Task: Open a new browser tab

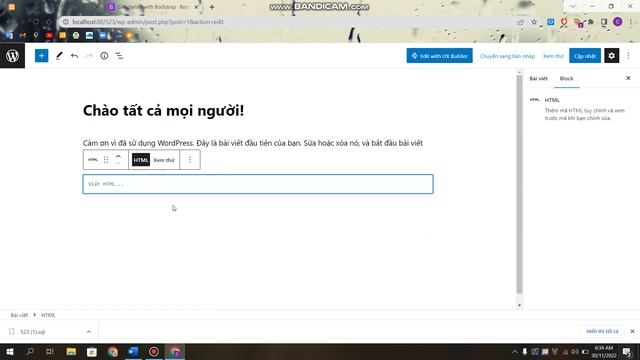Action: point(212,7)
